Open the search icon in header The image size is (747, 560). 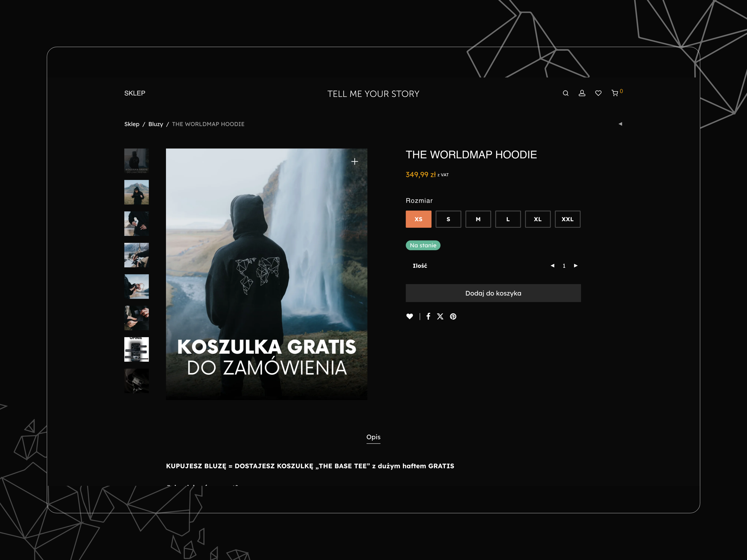pyautogui.click(x=566, y=93)
